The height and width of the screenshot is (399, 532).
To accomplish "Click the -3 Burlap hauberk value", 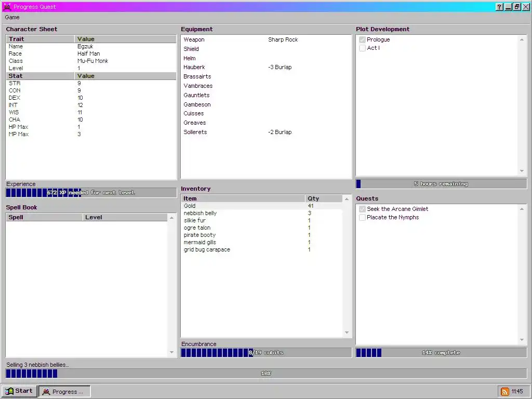I will tap(280, 67).
